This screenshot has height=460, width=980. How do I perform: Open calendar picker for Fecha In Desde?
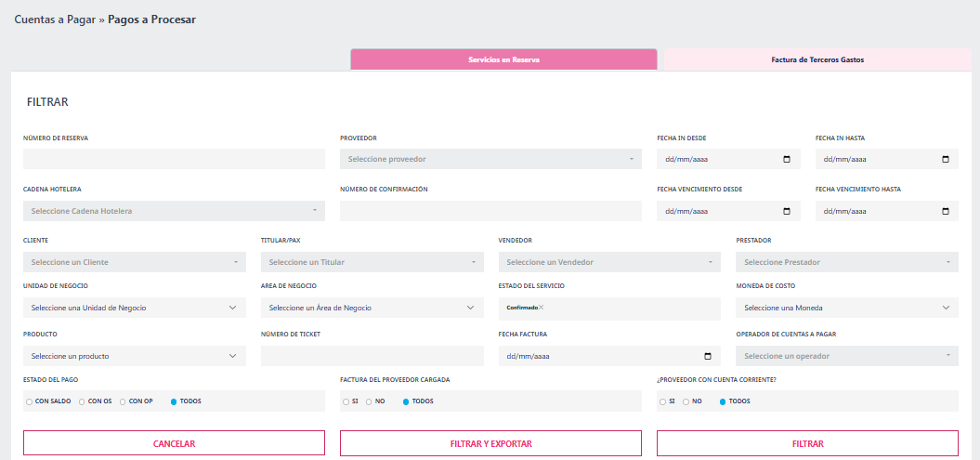click(x=787, y=159)
